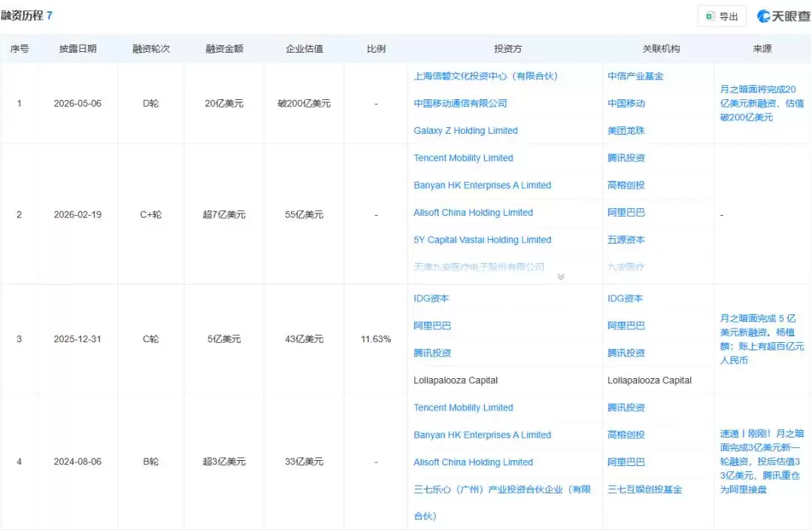This screenshot has width=812, height=530.
Task: Select the date cell 2026-05-06
Action: (x=77, y=104)
